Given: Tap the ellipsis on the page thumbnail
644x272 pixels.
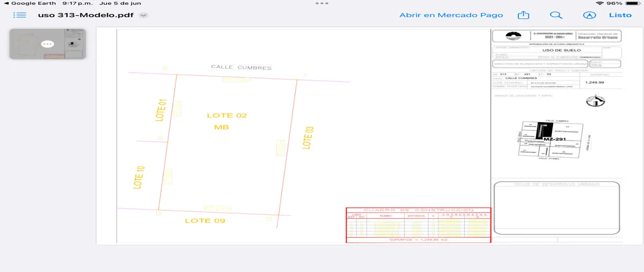Looking at the screenshot, I should click(x=48, y=43).
